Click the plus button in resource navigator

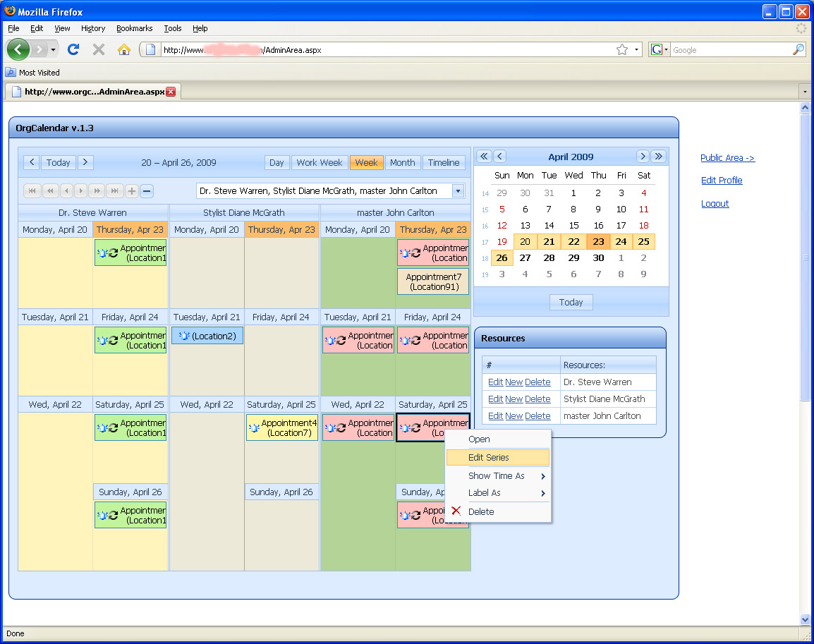132,190
